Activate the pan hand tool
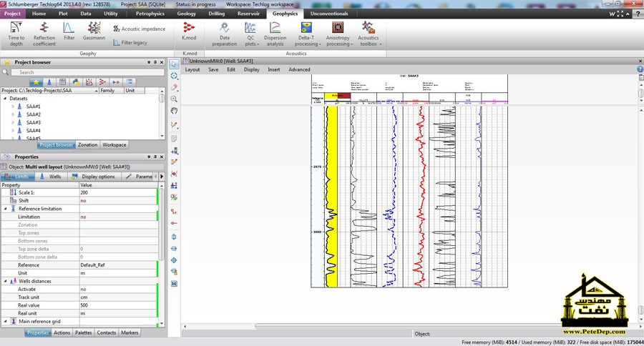The height and width of the screenshot is (346, 644). tap(174, 111)
